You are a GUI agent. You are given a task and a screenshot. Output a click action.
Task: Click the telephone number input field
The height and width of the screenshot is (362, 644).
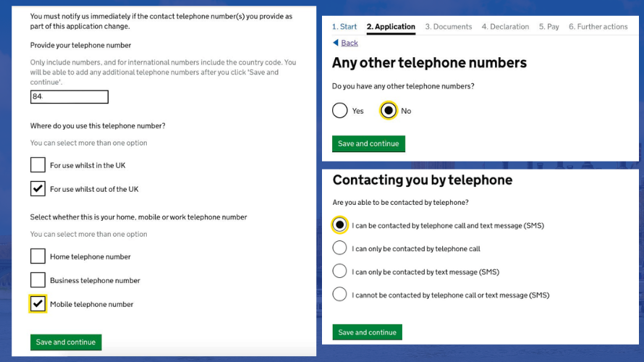(x=69, y=97)
